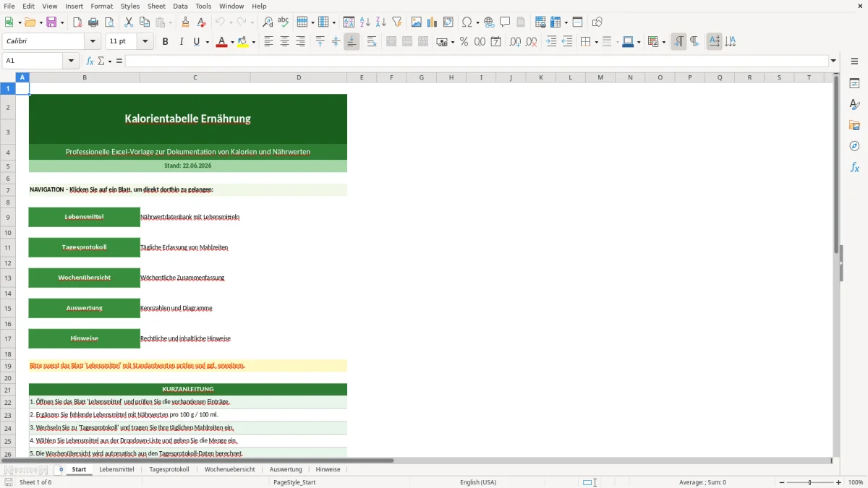Click the green Hinweise navigation button
868x488 pixels.
85,338
